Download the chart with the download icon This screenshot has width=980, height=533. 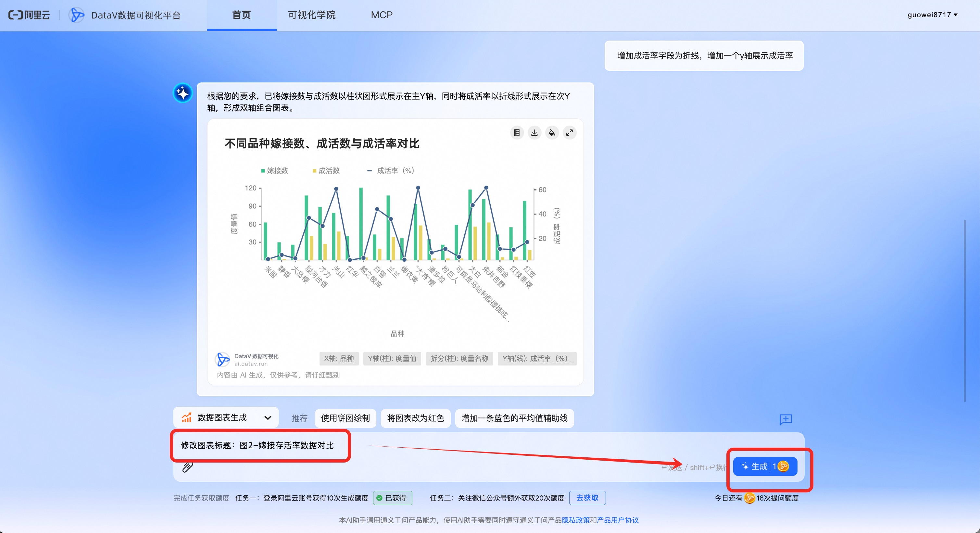(534, 133)
